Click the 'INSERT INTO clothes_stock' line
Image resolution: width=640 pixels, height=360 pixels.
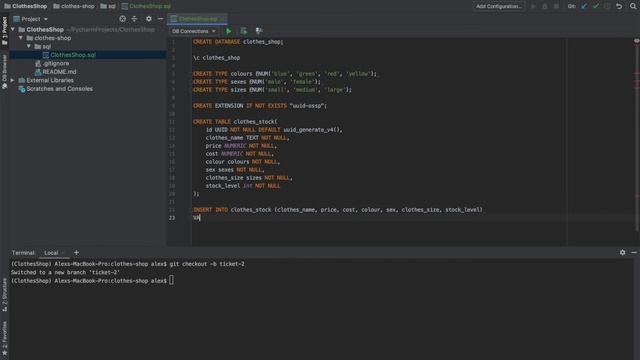click(338, 210)
